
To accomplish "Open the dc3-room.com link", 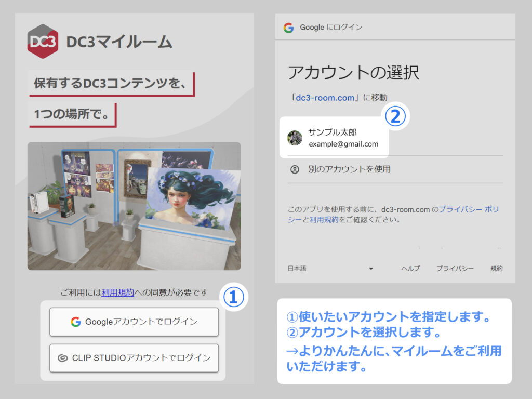I will tap(325, 98).
